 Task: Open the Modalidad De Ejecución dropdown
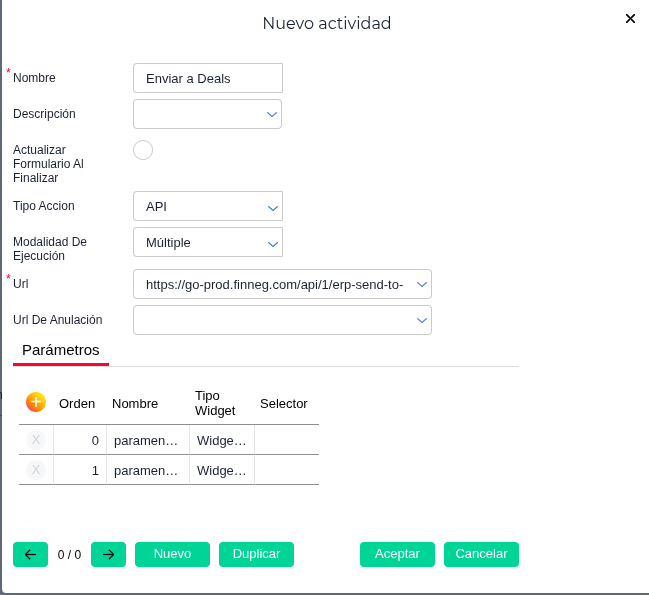[272, 243]
